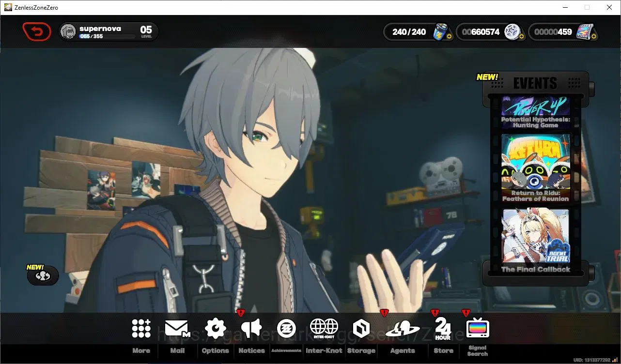Open the Inter-Knot globe icon
Viewport: 621px width, 364px height.
[324, 329]
